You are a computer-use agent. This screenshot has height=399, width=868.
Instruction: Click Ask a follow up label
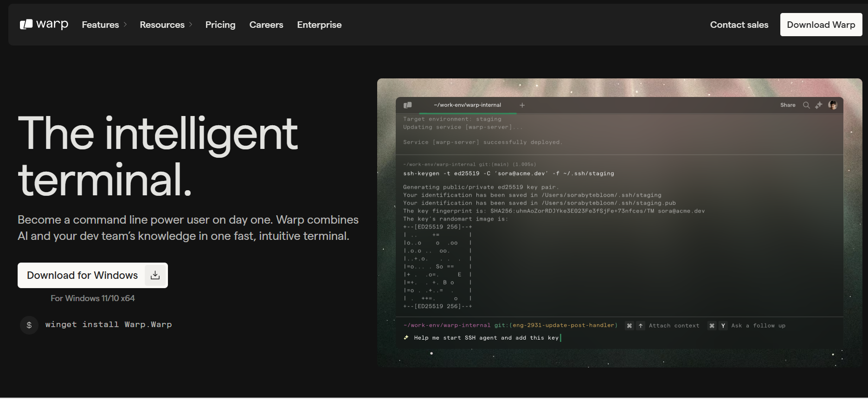759,326
